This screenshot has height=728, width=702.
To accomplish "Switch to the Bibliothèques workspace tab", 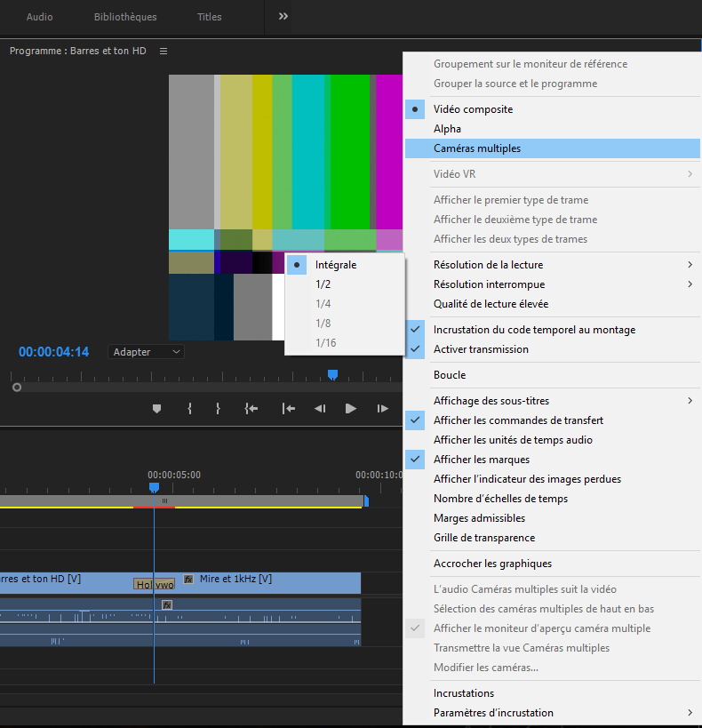I will [125, 17].
